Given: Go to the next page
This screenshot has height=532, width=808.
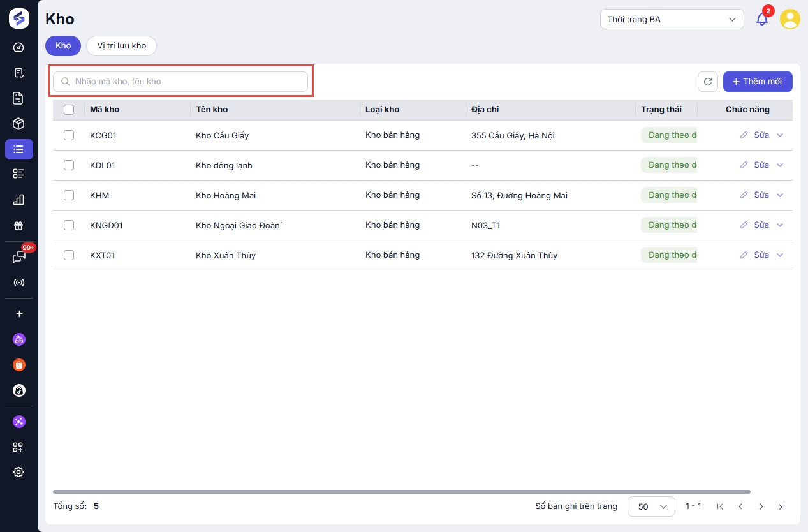Looking at the screenshot, I should [761, 506].
